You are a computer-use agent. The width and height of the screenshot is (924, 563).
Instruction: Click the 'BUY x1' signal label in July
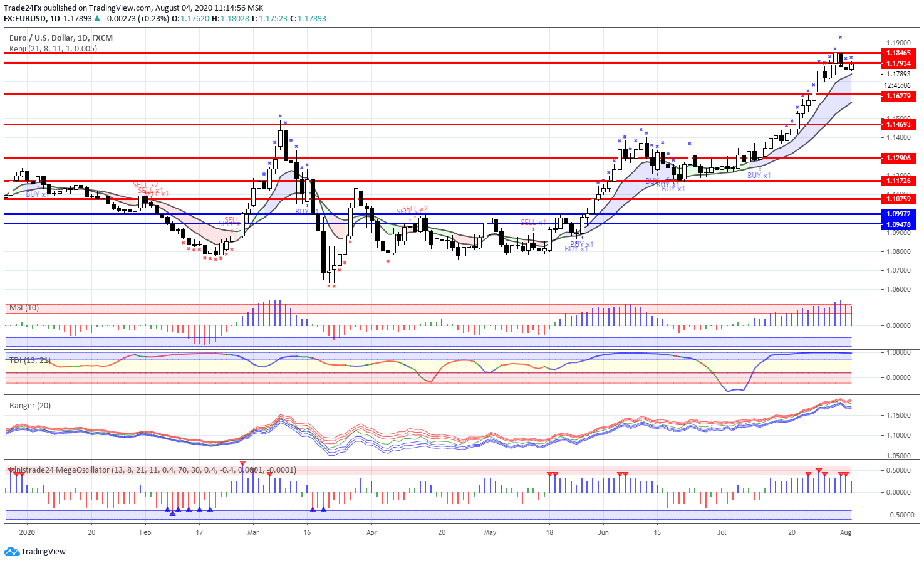click(759, 176)
